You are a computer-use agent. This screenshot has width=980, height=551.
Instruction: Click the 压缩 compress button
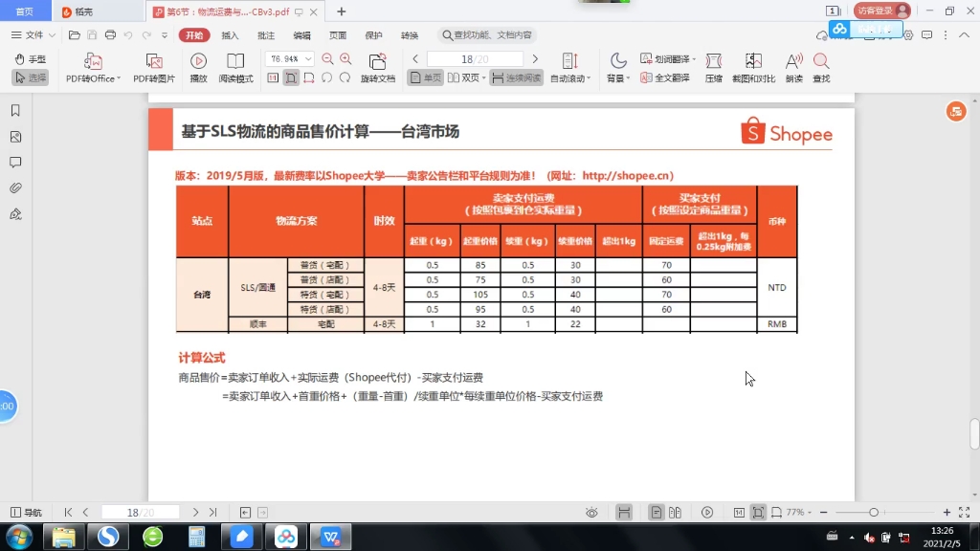(713, 65)
